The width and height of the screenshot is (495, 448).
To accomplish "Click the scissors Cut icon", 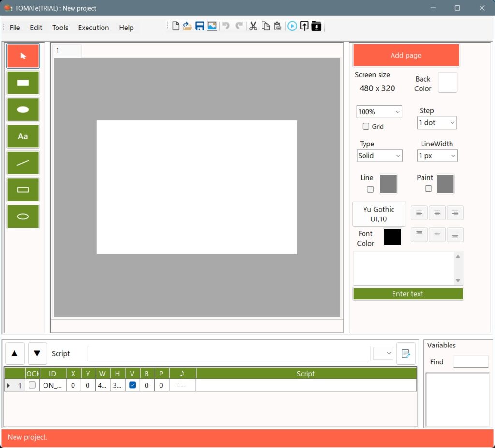I will click(x=253, y=26).
